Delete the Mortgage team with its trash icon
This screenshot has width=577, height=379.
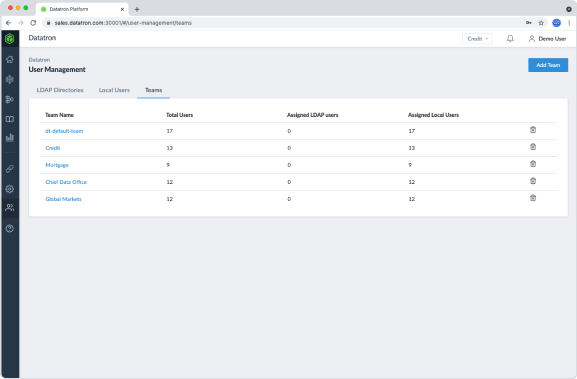pos(533,164)
